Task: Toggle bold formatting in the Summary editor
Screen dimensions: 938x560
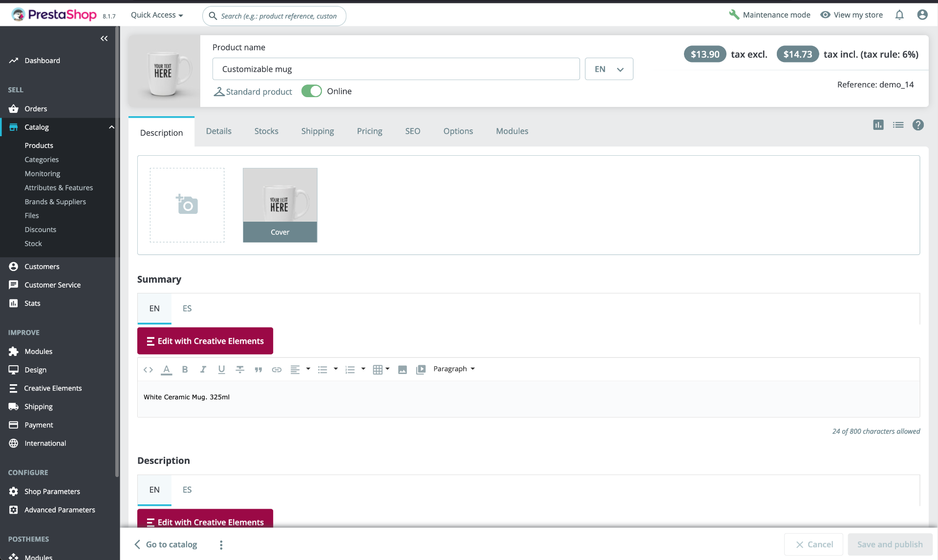Action: click(185, 370)
